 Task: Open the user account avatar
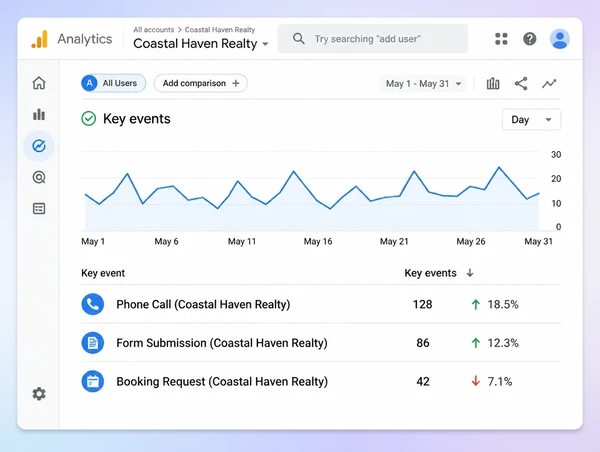point(560,39)
